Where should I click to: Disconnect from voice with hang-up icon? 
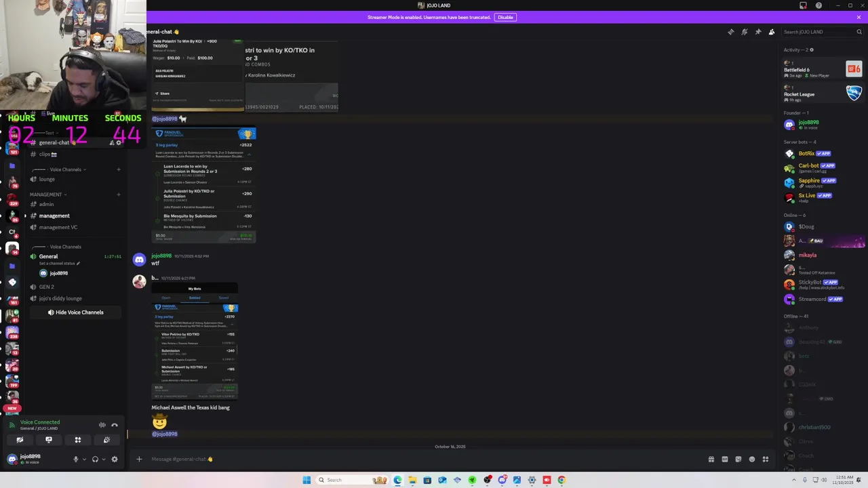point(115,425)
